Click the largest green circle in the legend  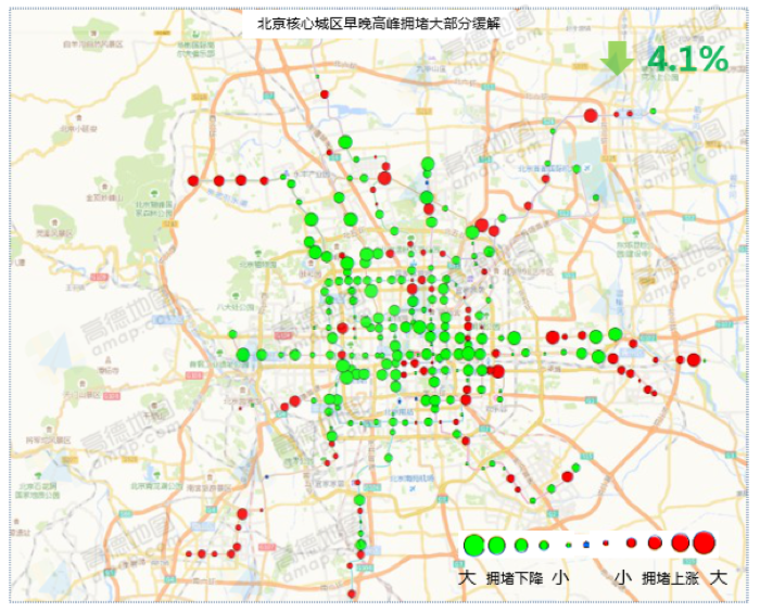coord(474,545)
